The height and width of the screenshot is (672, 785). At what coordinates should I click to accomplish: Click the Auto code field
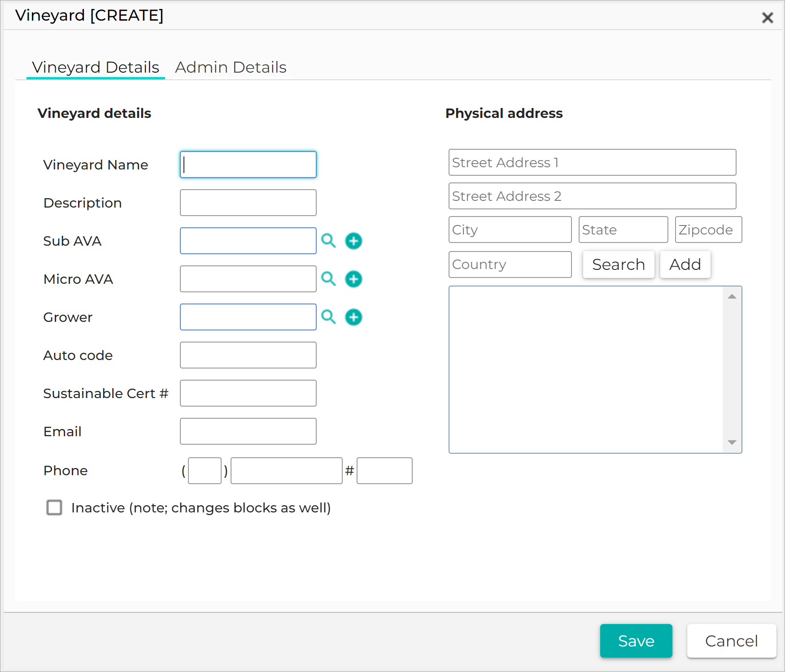(x=248, y=355)
